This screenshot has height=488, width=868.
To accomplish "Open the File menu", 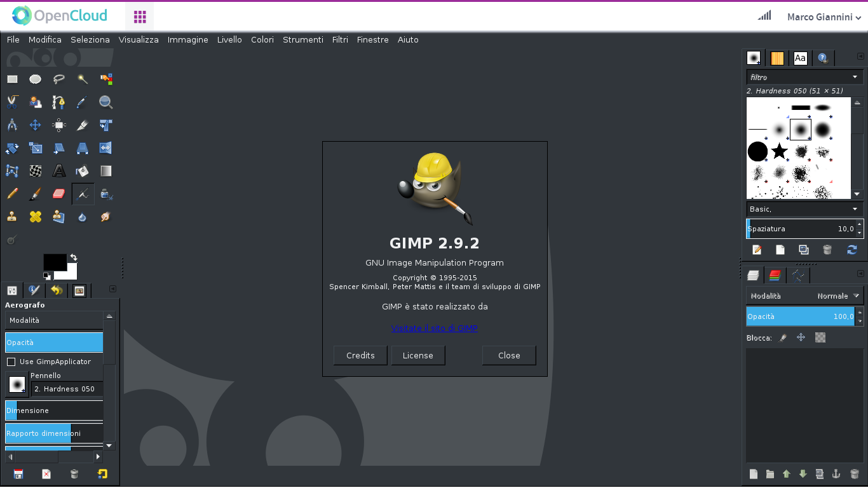I will pyautogui.click(x=13, y=39).
